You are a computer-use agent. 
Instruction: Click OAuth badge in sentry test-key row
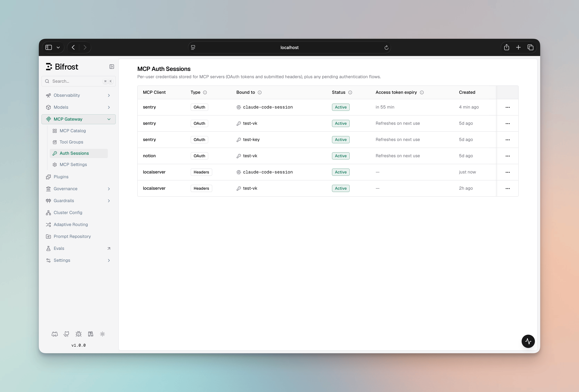[x=199, y=140]
